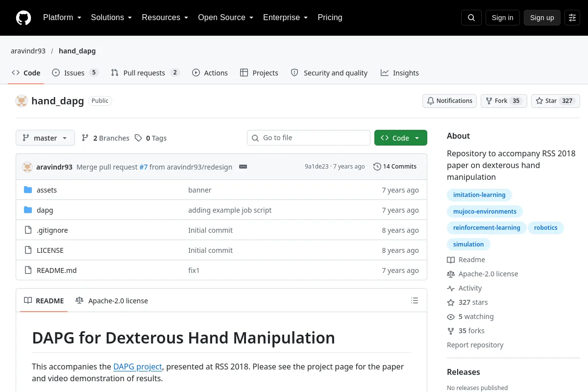Open the Actions tab
The image size is (588, 392).
(x=210, y=73)
